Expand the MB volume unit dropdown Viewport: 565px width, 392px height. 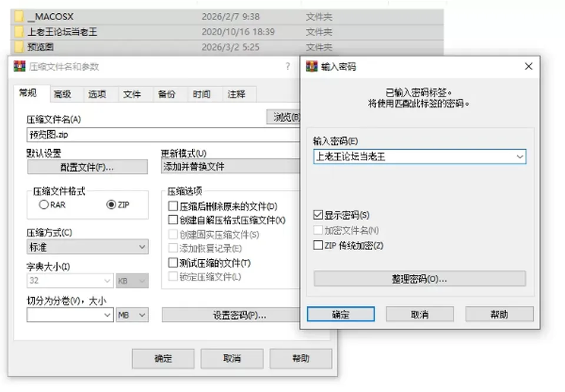(x=132, y=315)
